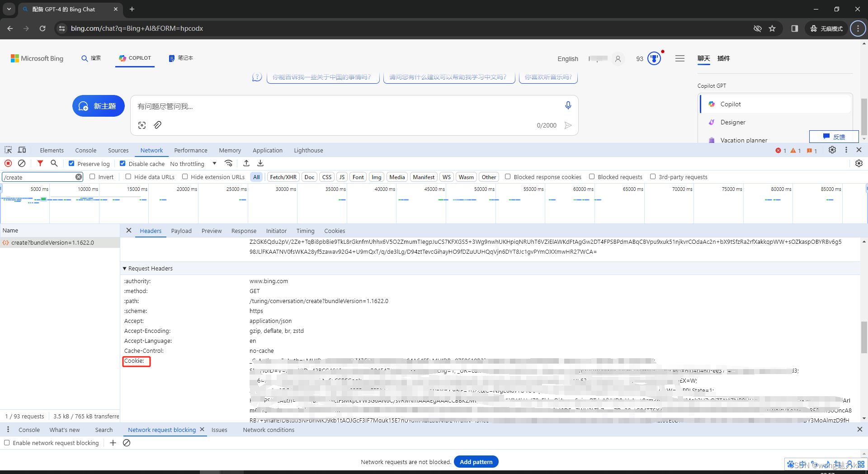Import HAR file upload icon
This screenshot has height=474, width=868.
click(x=246, y=163)
